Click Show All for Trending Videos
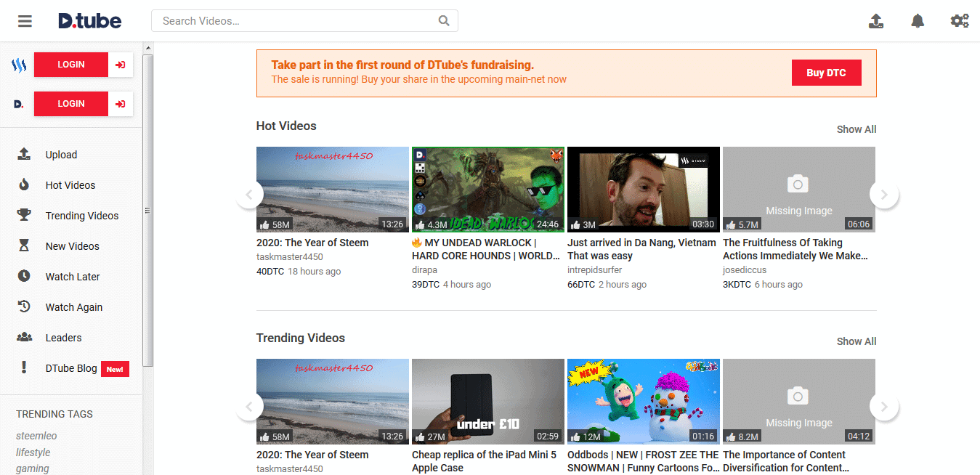 857,341
